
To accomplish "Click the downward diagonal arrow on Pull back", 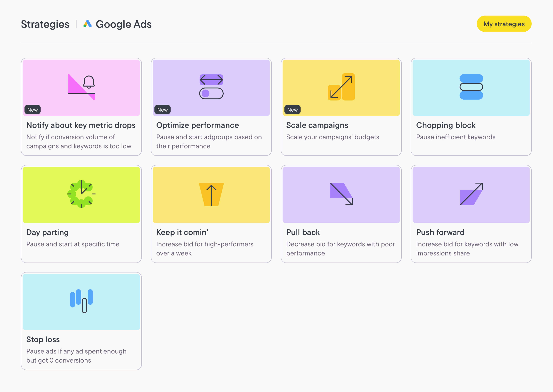I will (x=341, y=194).
